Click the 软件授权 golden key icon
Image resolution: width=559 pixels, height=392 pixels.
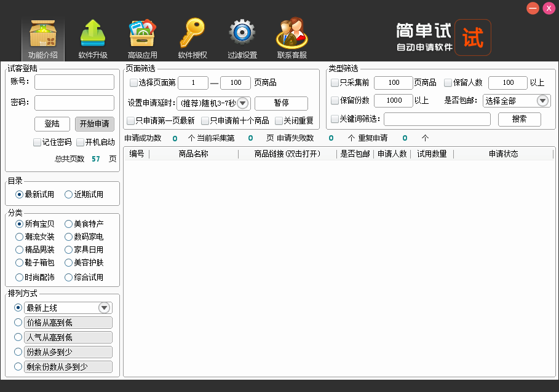point(192,34)
